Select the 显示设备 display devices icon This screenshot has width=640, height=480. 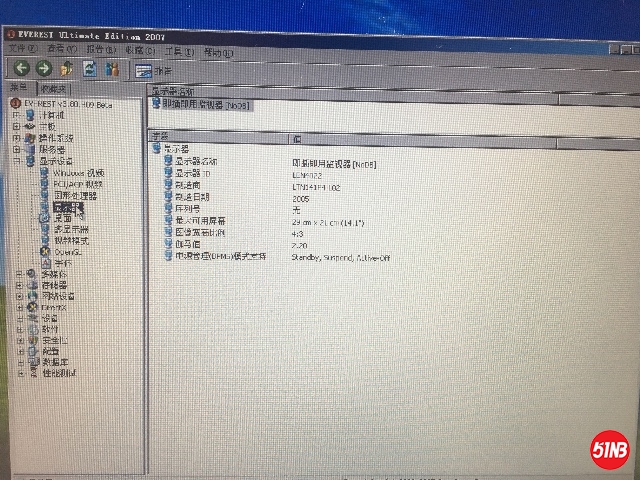30,161
